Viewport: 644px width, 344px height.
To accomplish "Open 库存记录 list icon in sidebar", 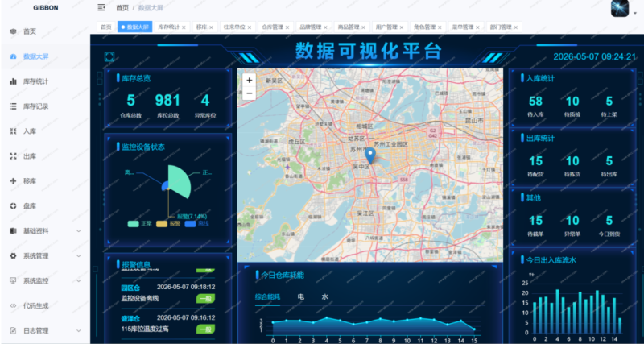I will click(13, 106).
